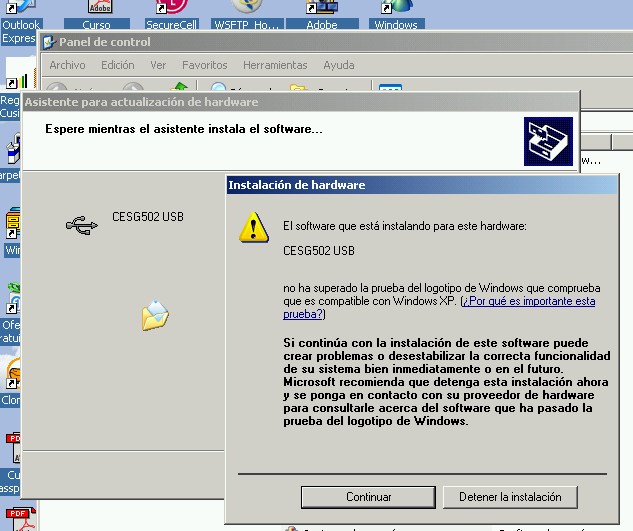Select the WSFTP desktop shortcut
633x531 pixels.
[247, 16]
